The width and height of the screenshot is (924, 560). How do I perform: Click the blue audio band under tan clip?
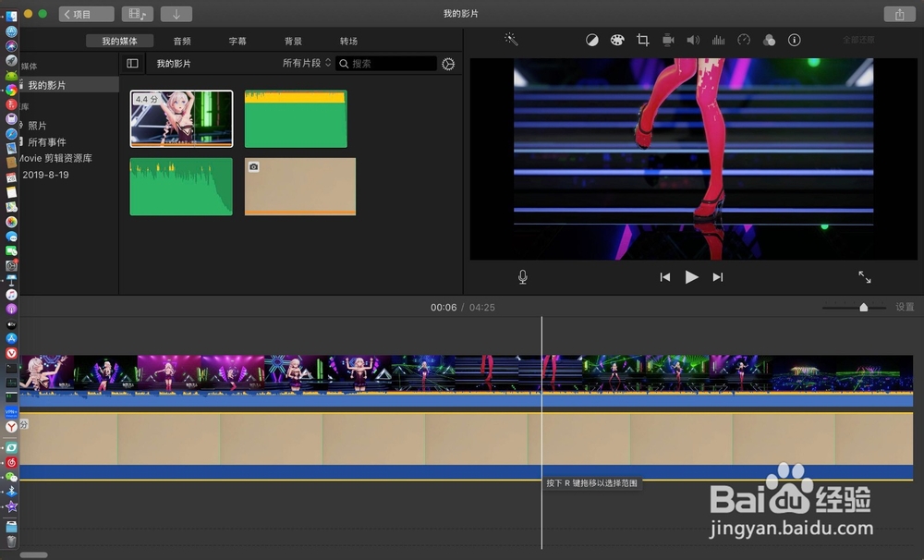point(466,471)
